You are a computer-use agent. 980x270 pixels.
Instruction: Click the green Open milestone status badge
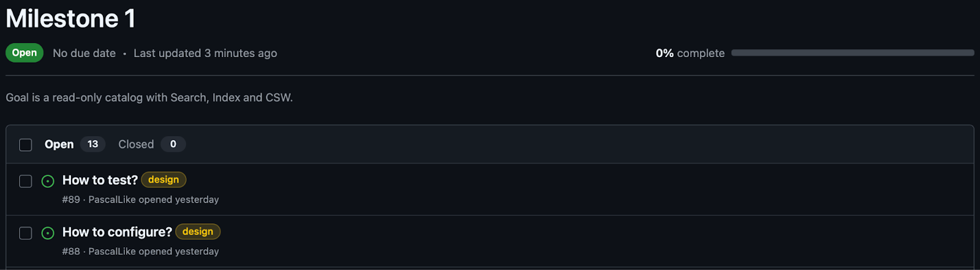point(24,53)
